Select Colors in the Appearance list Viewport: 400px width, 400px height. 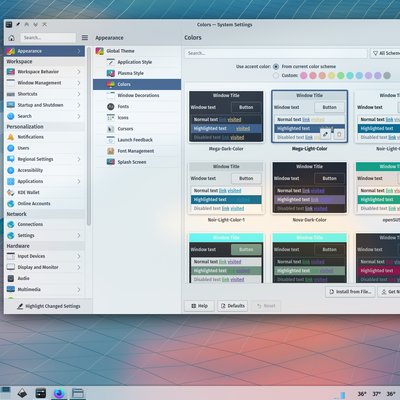click(137, 84)
